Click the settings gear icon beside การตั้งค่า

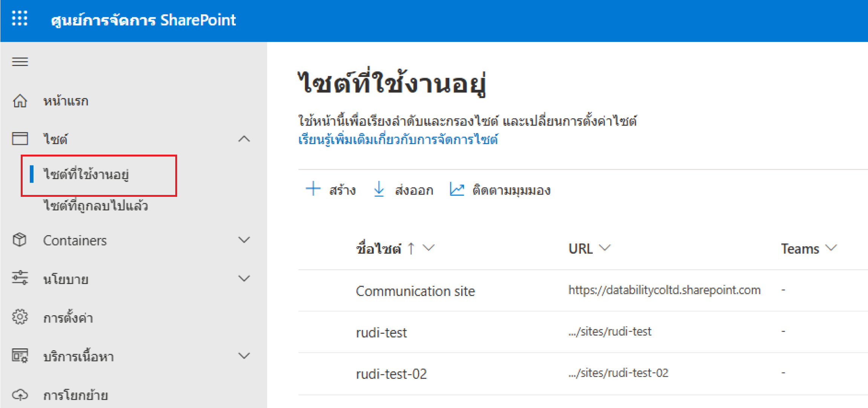[20, 317]
